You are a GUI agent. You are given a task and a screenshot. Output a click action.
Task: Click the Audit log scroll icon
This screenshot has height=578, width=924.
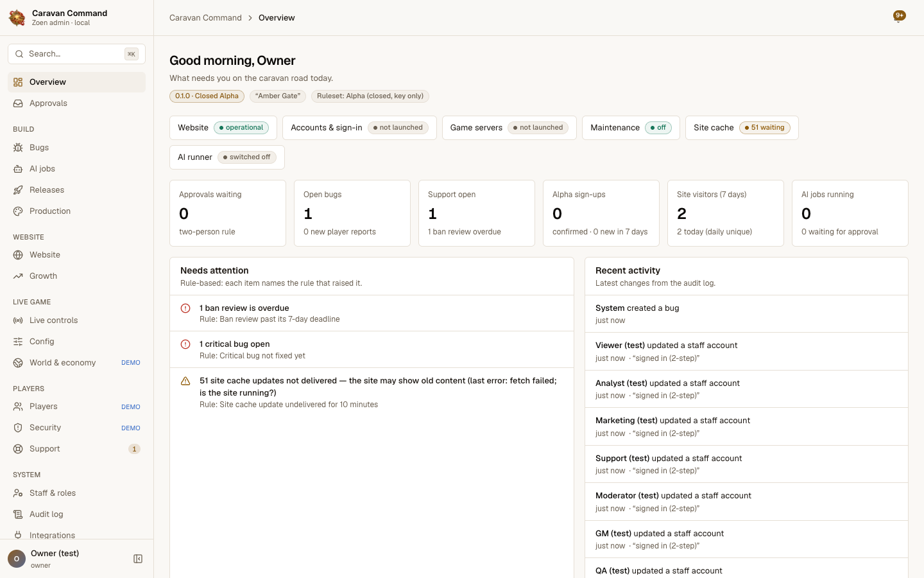tap(18, 514)
